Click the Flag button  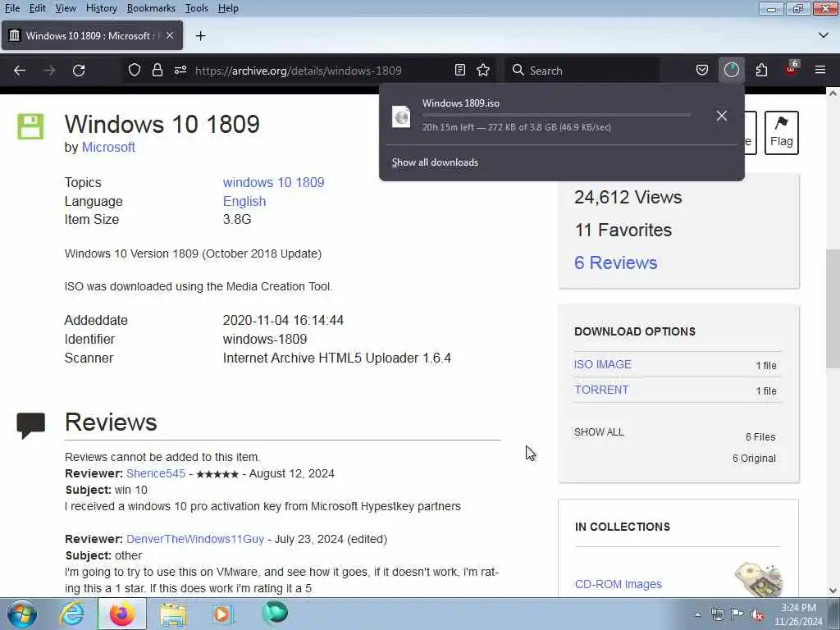pyautogui.click(x=781, y=132)
